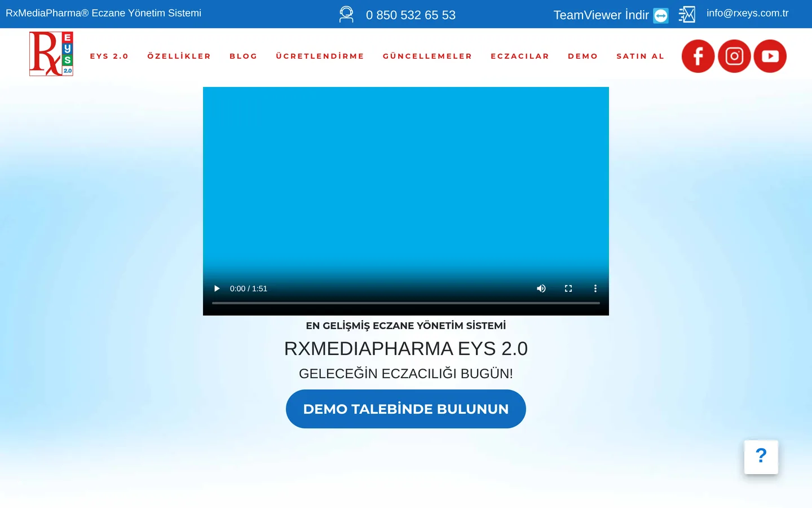
Task: Click the RxEYS 2.0 logo
Action: pyautogui.click(x=51, y=54)
